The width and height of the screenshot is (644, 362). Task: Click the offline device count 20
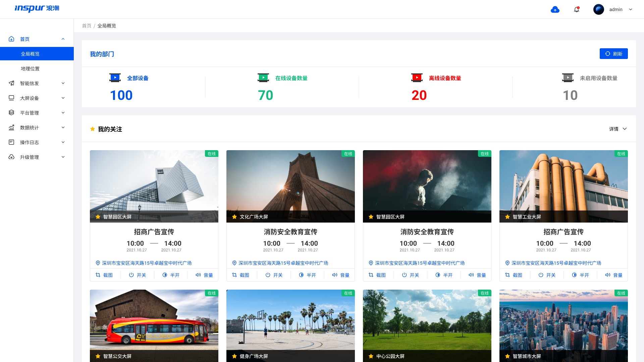coord(419,96)
